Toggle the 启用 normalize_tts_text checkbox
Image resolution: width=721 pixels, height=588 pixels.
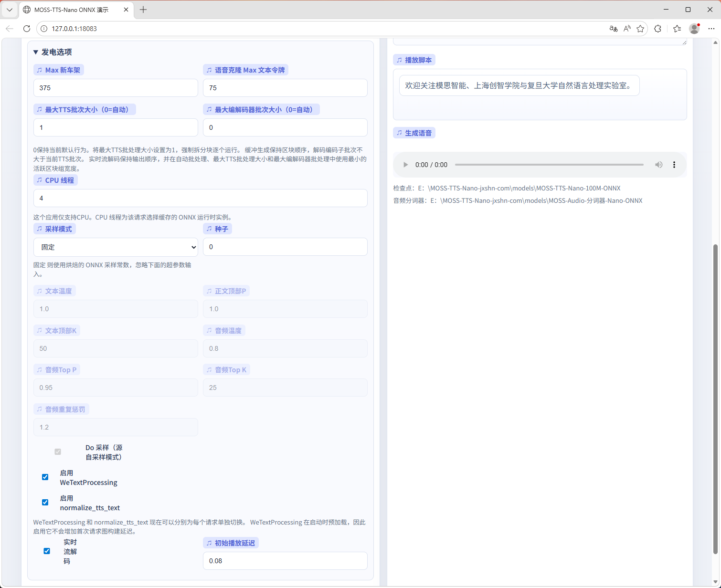(x=45, y=502)
